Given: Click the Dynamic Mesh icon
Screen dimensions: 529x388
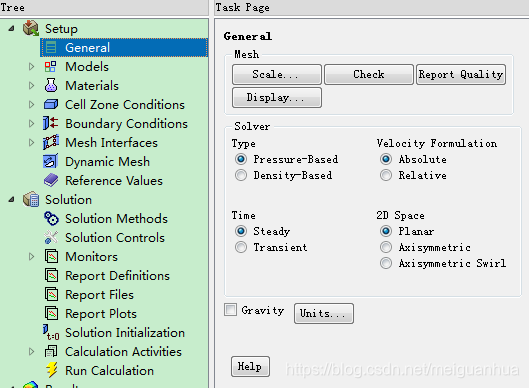Looking at the screenshot, I should coord(51,162).
